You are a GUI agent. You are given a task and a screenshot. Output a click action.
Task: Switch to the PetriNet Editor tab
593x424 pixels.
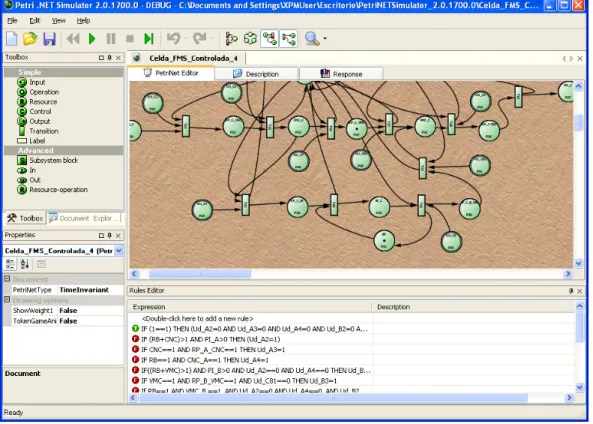pos(171,73)
